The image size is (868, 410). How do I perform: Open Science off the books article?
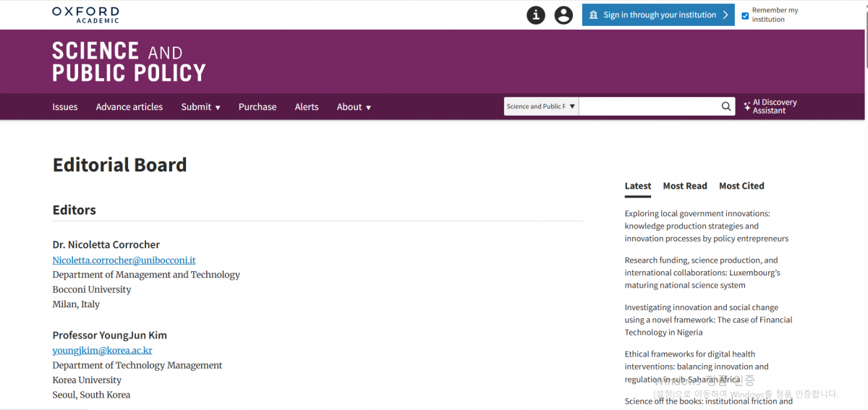(709, 401)
